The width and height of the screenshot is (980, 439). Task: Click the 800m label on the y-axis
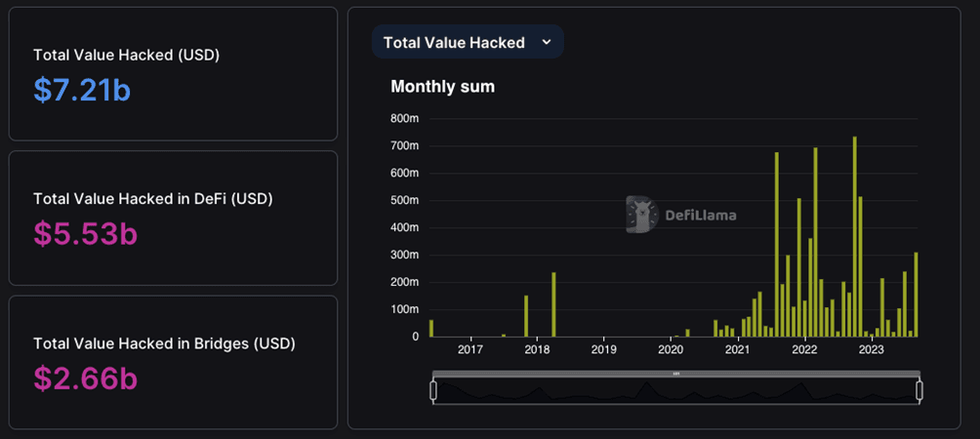pos(404,118)
